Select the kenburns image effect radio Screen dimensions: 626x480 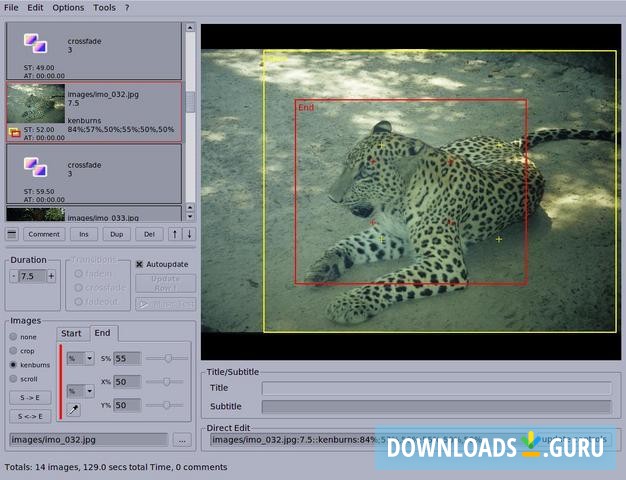coord(13,365)
